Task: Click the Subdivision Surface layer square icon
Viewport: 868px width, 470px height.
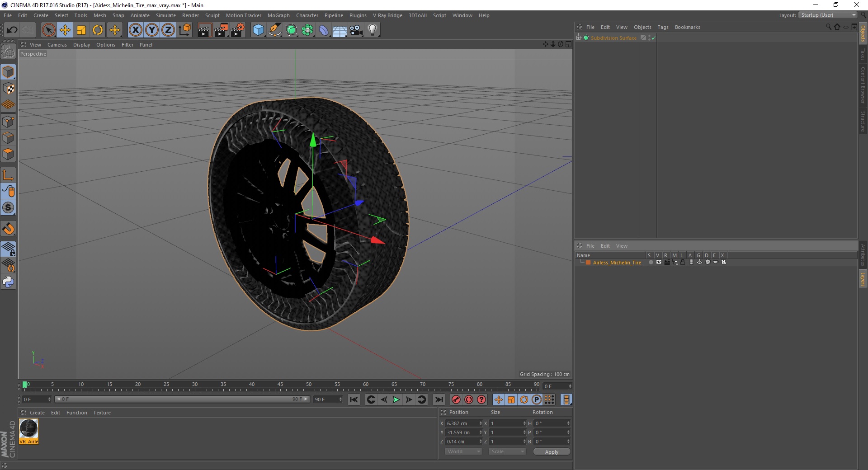Action: pos(643,38)
